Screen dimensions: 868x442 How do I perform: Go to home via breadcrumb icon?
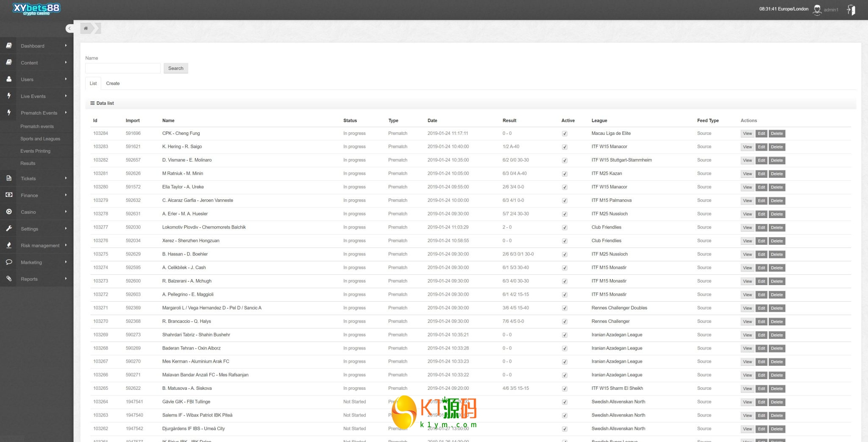click(86, 28)
